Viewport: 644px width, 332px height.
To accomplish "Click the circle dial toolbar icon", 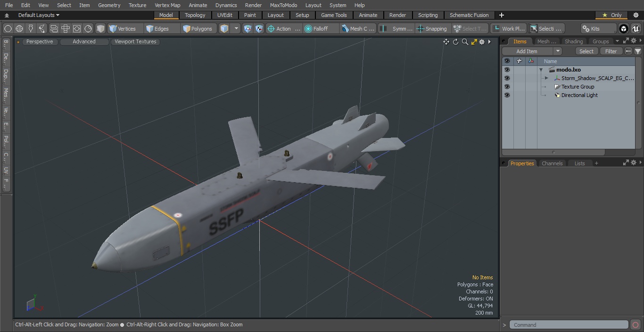I will coord(88,29).
